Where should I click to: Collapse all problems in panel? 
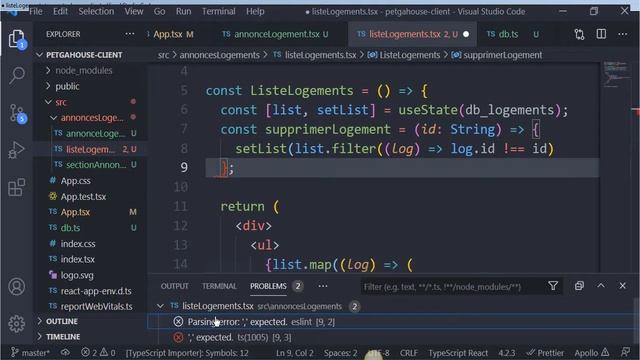tap(579, 286)
